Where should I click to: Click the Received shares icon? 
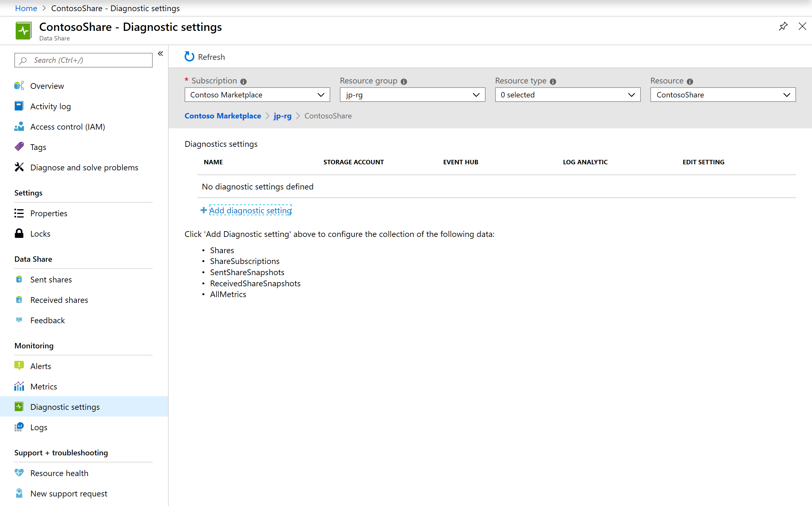19,300
